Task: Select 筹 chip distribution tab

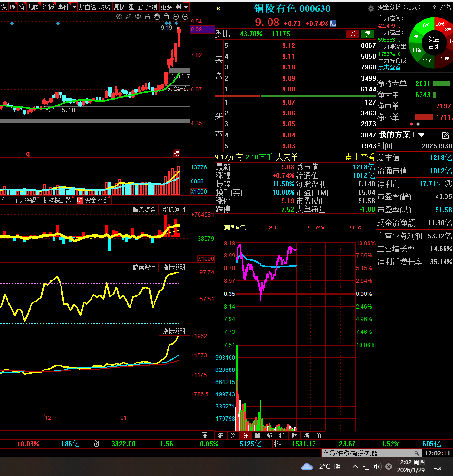Action: pyautogui.click(x=257, y=436)
